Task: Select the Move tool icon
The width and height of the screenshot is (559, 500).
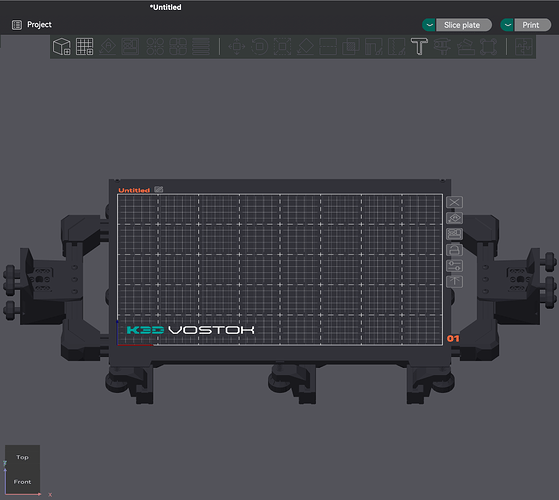Action: pos(237,47)
